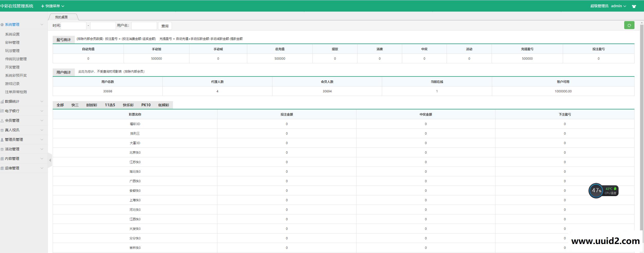Viewport: 644px width, 253px height.
Task: Click the CPU temperature floating widget
Action: (x=603, y=191)
